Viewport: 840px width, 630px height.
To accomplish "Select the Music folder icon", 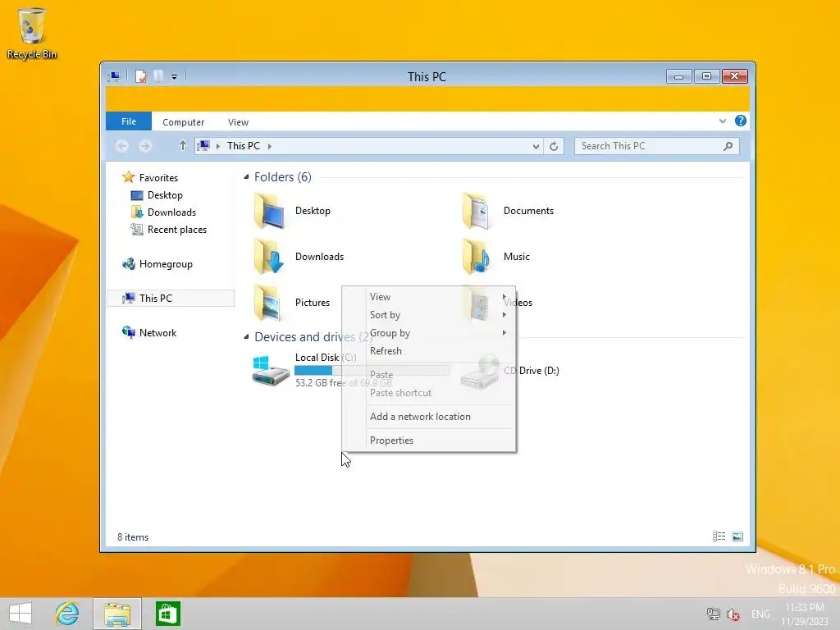I will pyautogui.click(x=477, y=257).
